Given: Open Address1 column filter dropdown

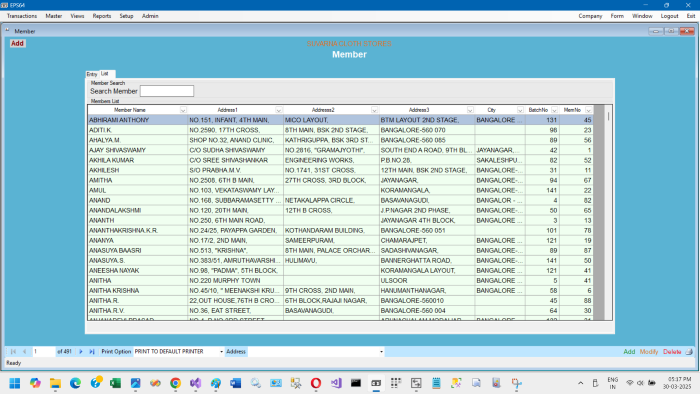Looking at the screenshot, I should (279, 110).
